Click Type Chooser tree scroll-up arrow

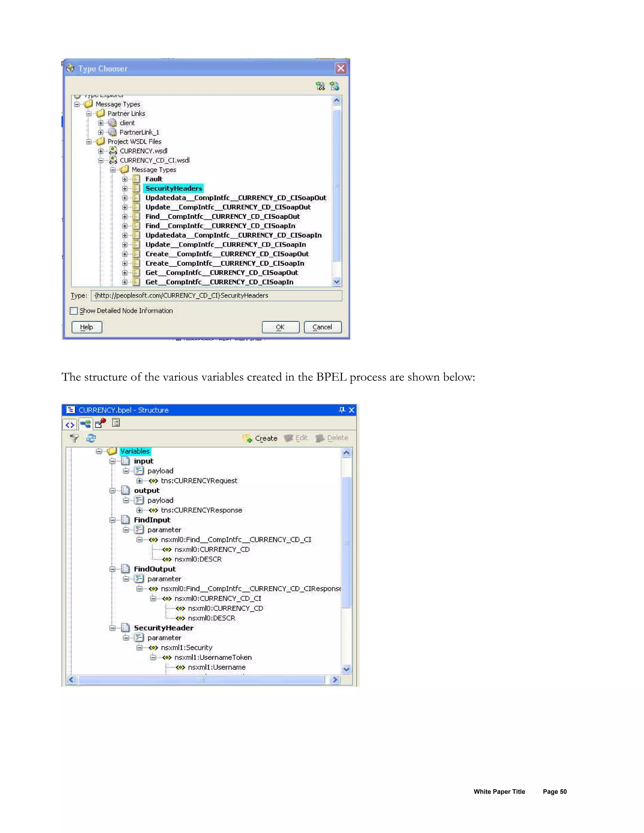pyautogui.click(x=336, y=101)
